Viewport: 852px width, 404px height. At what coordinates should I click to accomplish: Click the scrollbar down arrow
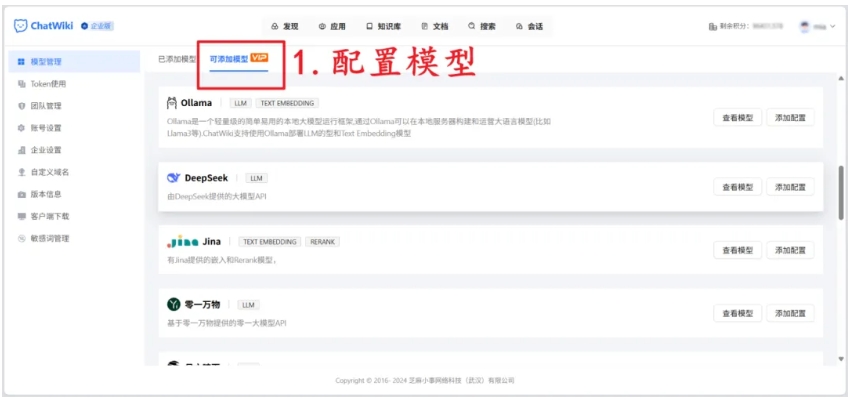[x=841, y=359]
